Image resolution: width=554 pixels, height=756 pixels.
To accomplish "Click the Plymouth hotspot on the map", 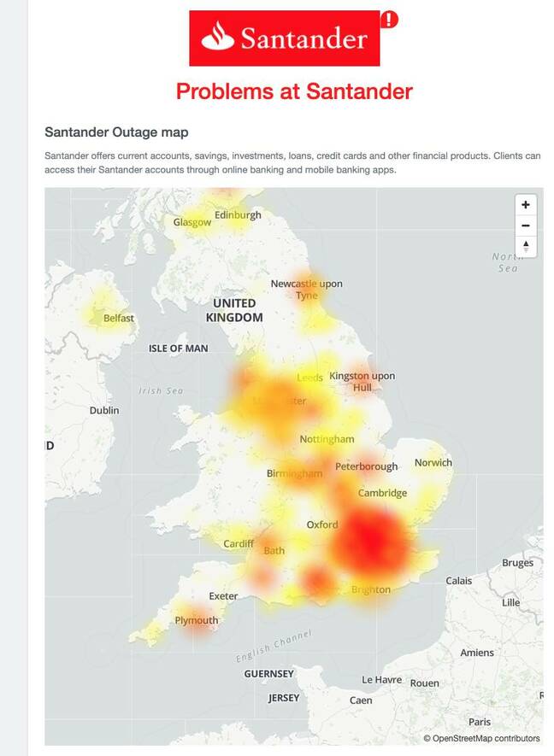I will 197,622.
